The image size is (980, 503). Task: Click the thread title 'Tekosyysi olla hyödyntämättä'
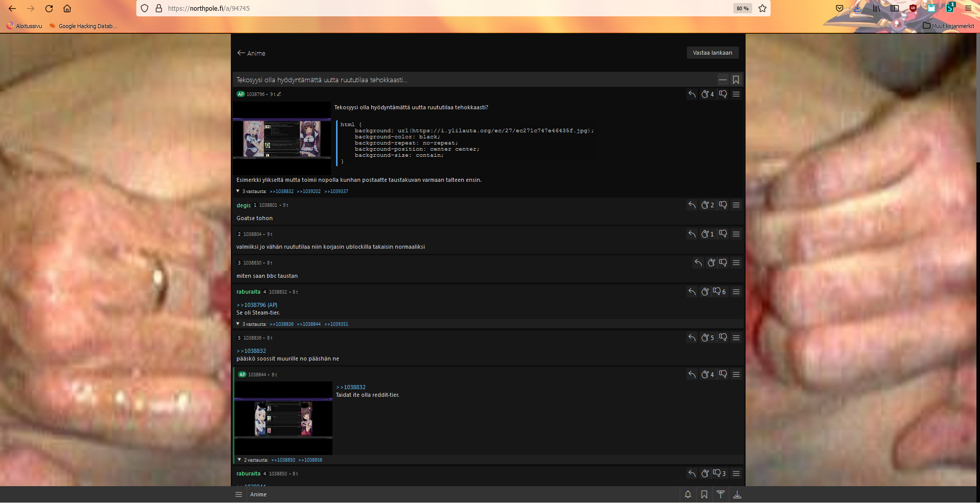[x=322, y=80]
